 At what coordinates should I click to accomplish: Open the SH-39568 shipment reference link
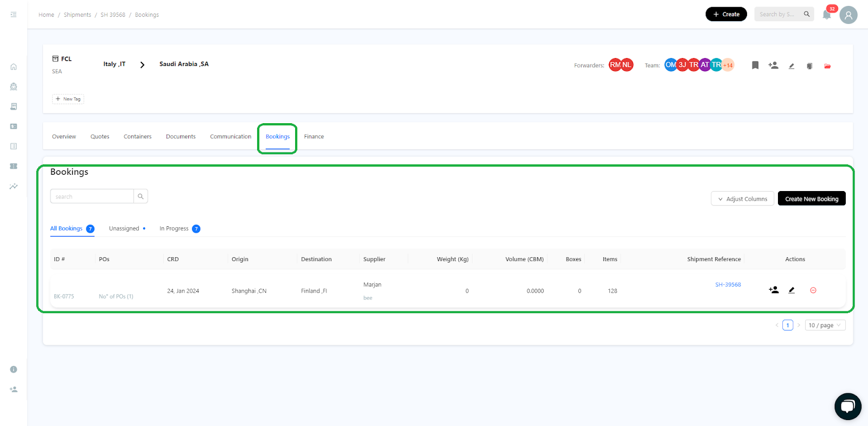coord(727,284)
